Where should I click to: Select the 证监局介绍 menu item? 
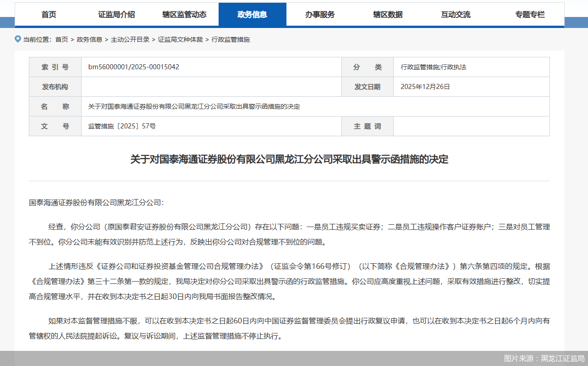tap(116, 14)
